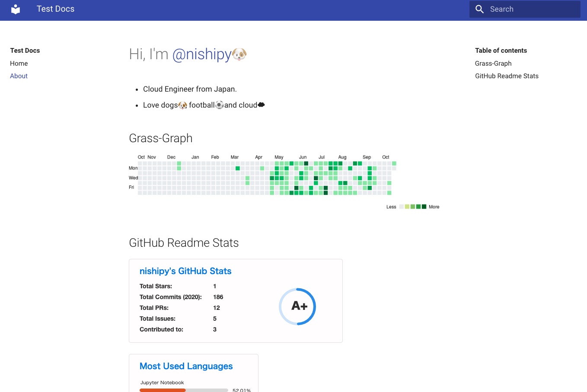Click the 186 commits value
The image size is (587, 392).
218,297
